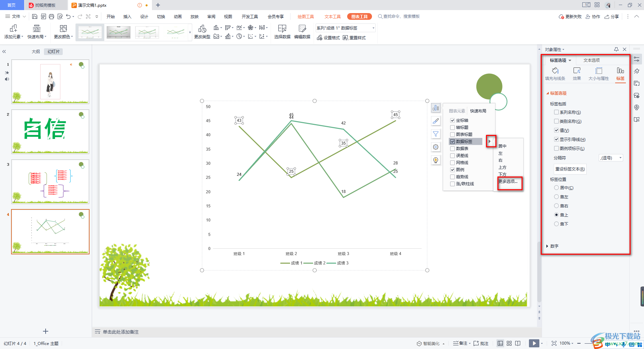This screenshot has width=644, height=349.
Task: Open Change Colors (更改颜色) dropdown
Action: (63, 32)
